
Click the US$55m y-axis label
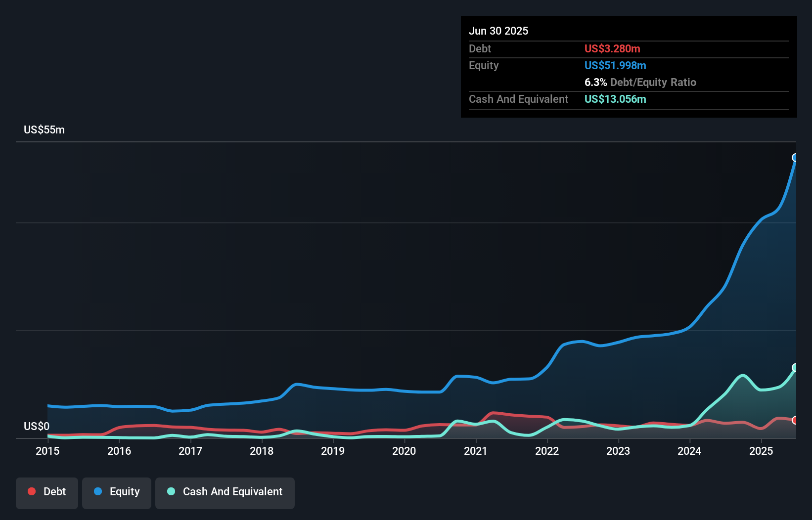coord(44,130)
